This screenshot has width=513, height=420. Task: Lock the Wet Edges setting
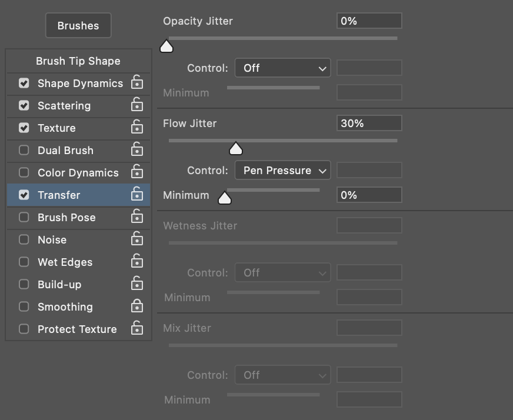coord(137,261)
